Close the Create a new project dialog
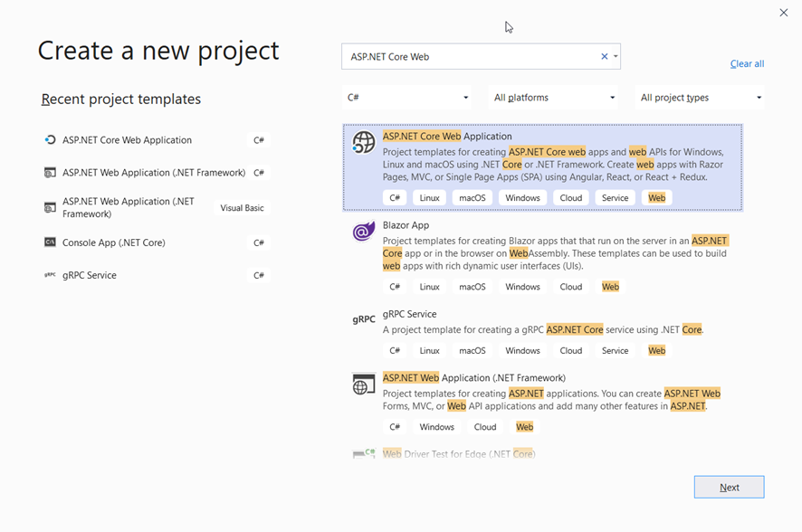The width and height of the screenshot is (802, 532). [x=784, y=13]
